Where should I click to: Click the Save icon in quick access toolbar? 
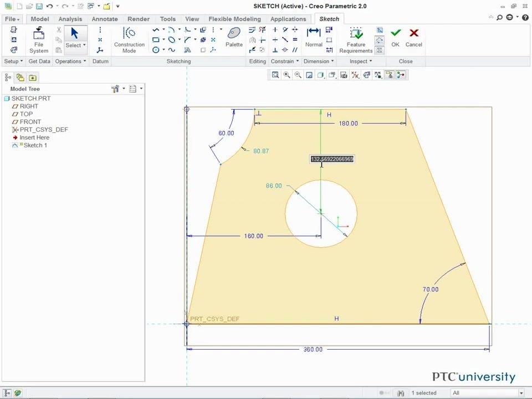coord(39,6)
